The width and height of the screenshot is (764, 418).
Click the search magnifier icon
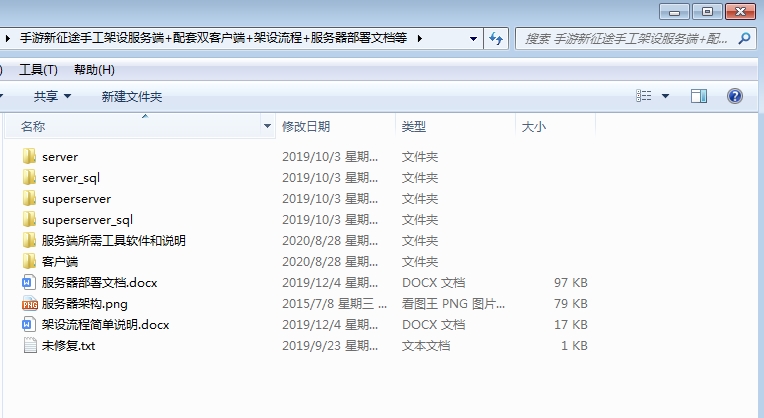coord(744,39)
